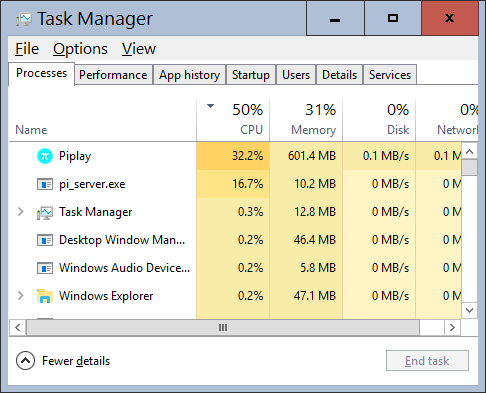The width and height of the screenshot is (486, 393).
Task: Select the pi_server.exe process name
Action: (92, 184)
